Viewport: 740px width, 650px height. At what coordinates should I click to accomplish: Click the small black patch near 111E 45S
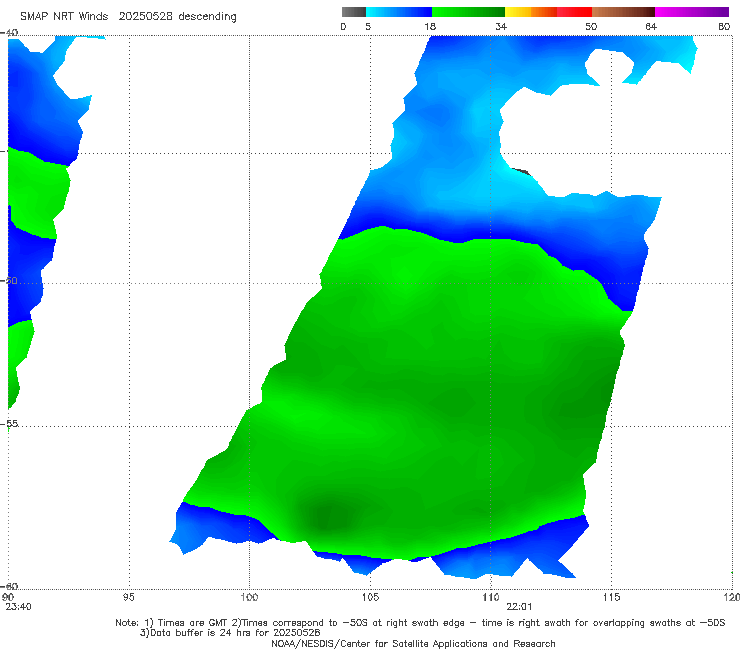(x=522, y=171)
